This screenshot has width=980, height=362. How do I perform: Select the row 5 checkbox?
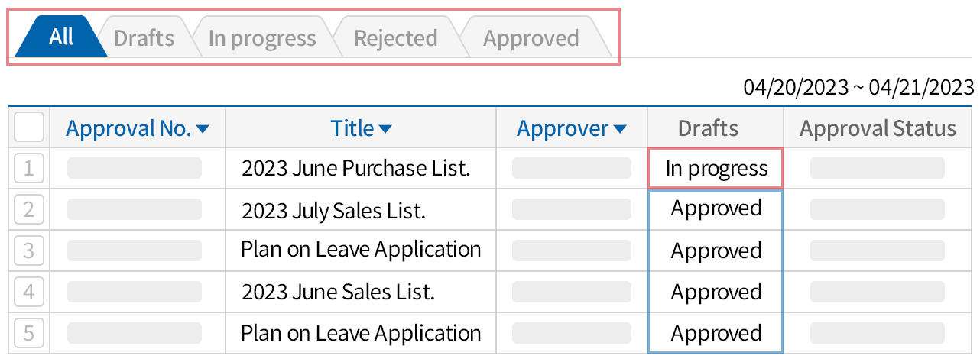click(x=29, y=334)
